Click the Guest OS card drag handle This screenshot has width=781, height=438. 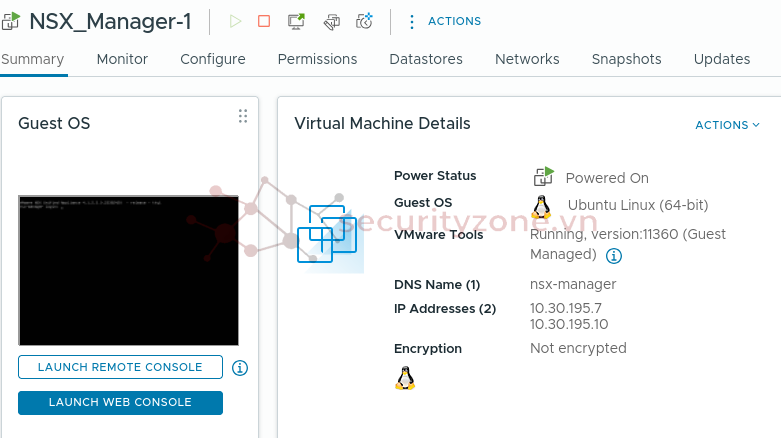click(x=242, y=116)
